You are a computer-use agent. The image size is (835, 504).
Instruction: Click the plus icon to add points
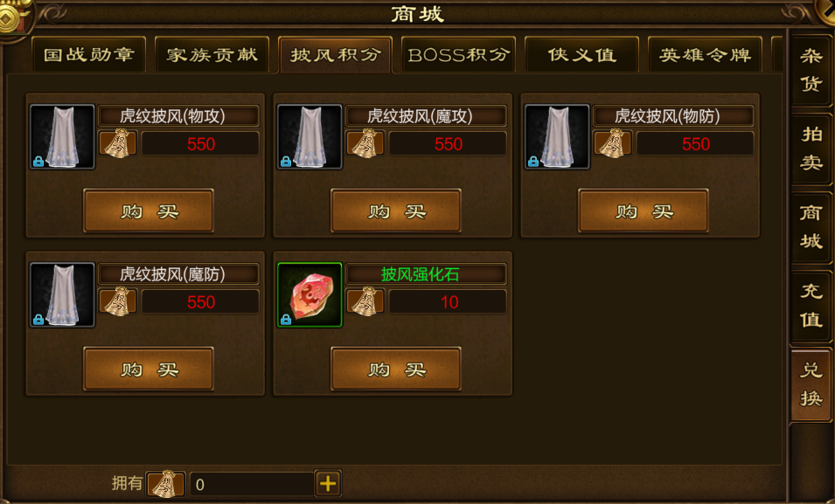(x=328, y=484)
